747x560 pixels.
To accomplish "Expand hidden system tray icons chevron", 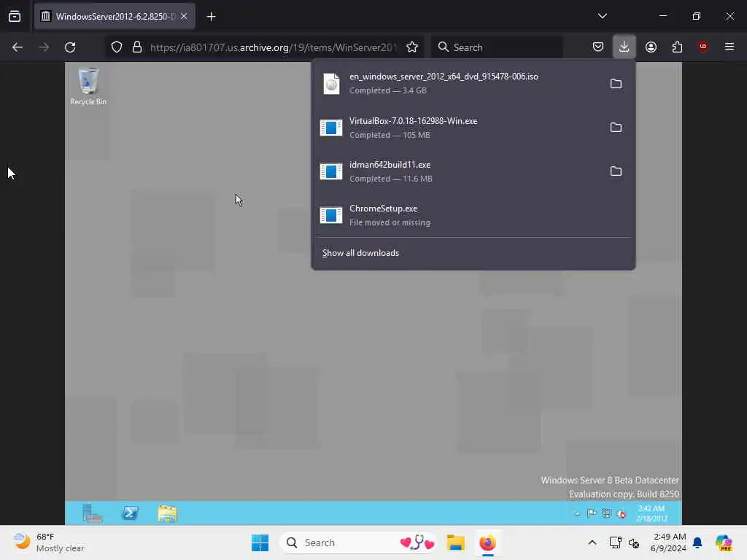I will click(x=592, y=542).
